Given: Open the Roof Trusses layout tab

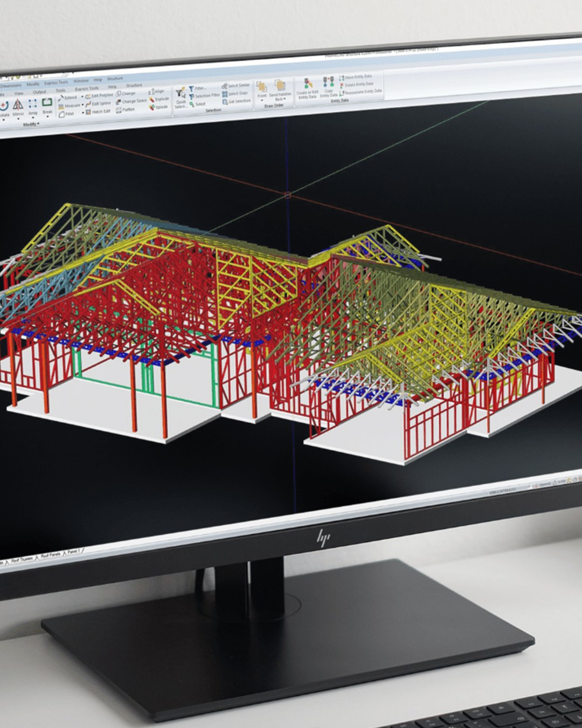Looking at the screenshot, I should click(22, 560).
